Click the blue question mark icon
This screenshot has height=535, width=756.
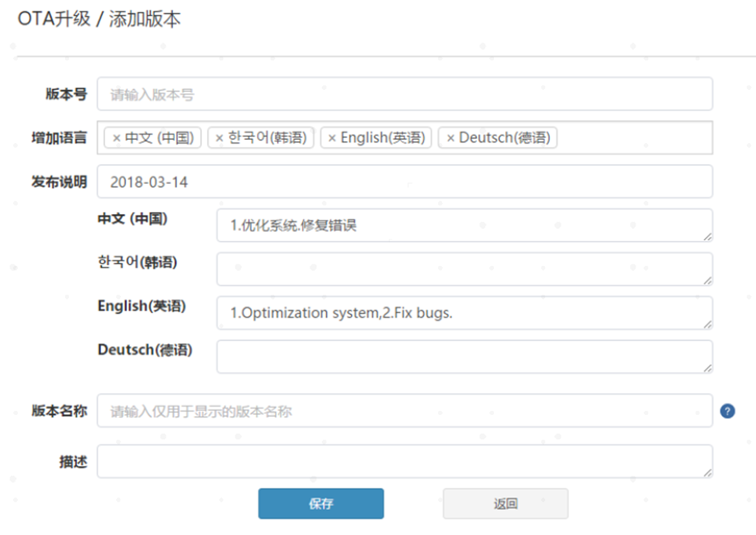(727, 411)
